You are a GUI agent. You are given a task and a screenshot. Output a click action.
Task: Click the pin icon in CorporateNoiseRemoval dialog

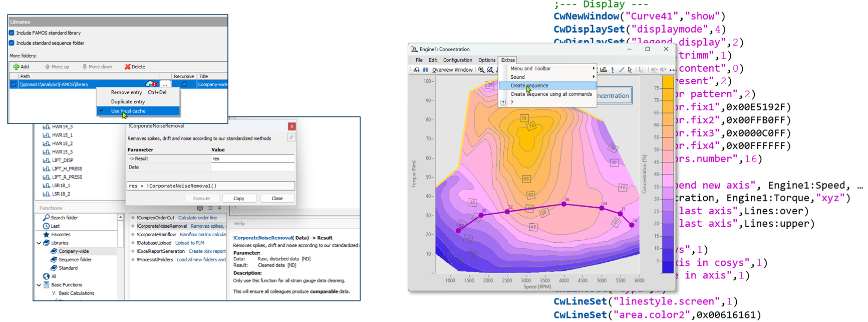click(291, 137)
